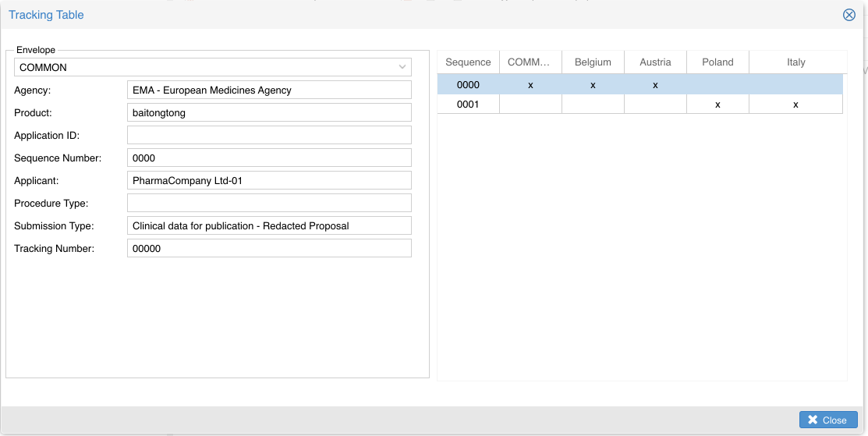
Task: Click the Belgium column header
Action: 593,62
